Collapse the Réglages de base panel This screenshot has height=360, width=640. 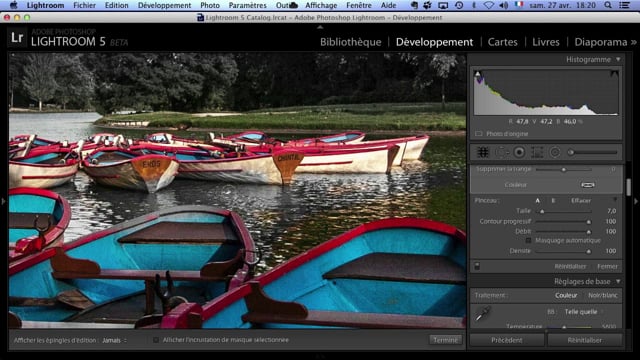618,282
